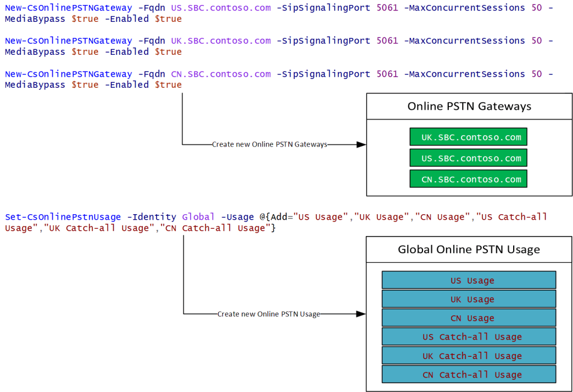Click the UK Catch-all Usage box
The image size is (573, 392).
469,356
